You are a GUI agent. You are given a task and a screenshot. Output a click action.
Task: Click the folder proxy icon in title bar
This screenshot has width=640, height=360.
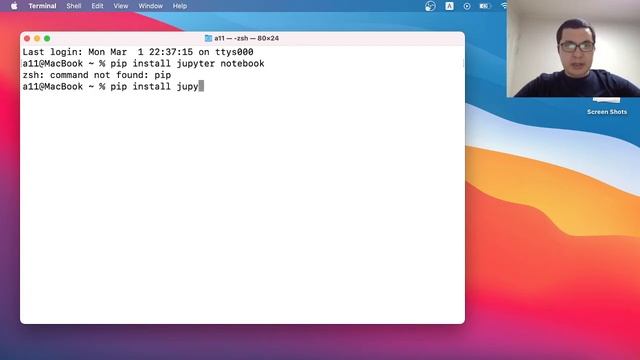208,38
